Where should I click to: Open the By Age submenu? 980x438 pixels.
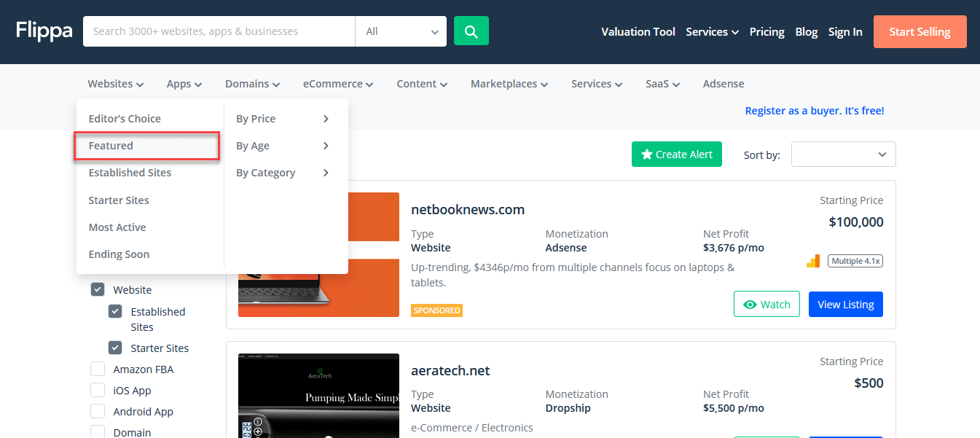pyautogui.click(x=283, y=146)
